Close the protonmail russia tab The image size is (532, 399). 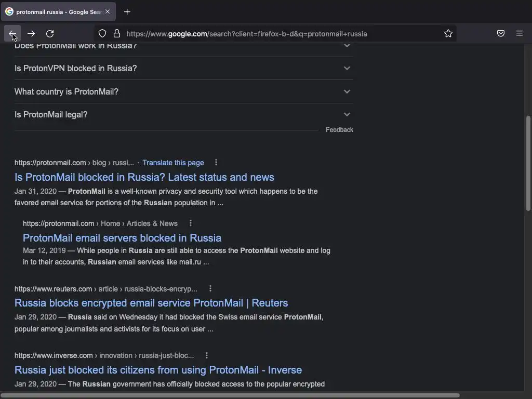tap(108, 11)
